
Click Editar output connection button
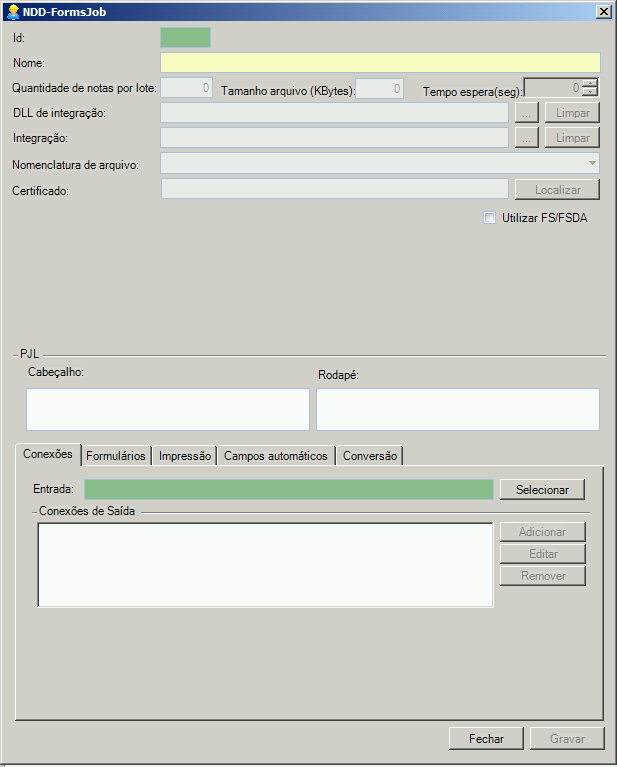[x=543, y=554]
